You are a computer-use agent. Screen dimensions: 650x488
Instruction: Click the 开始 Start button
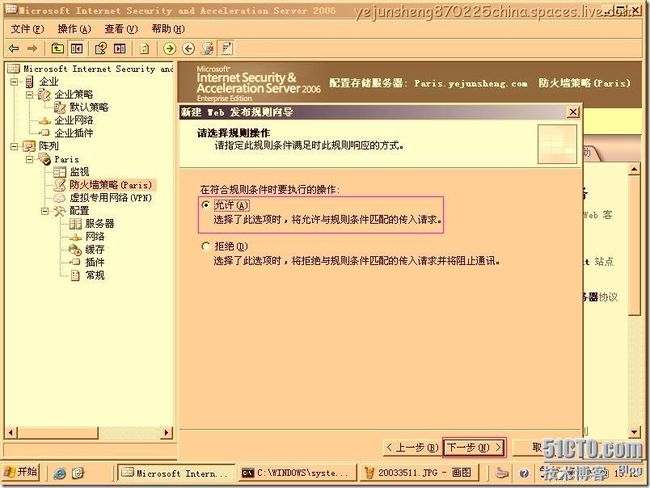(x=21, y=472)
